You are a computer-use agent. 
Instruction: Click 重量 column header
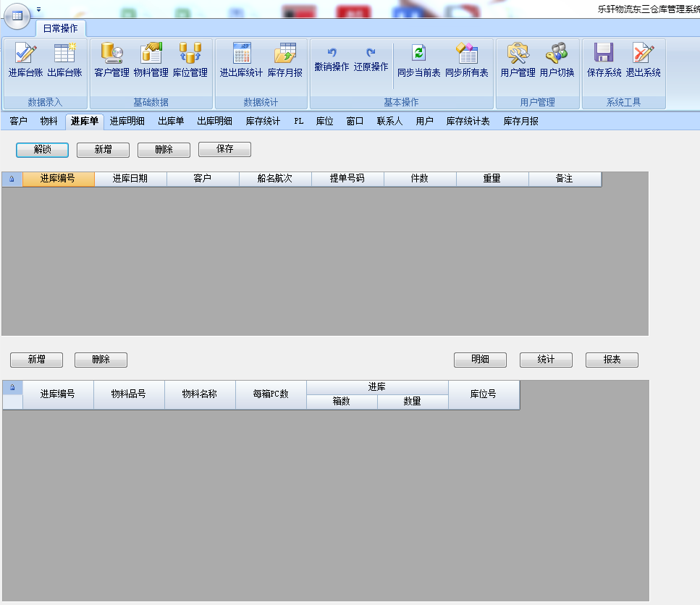click(492, 179)
